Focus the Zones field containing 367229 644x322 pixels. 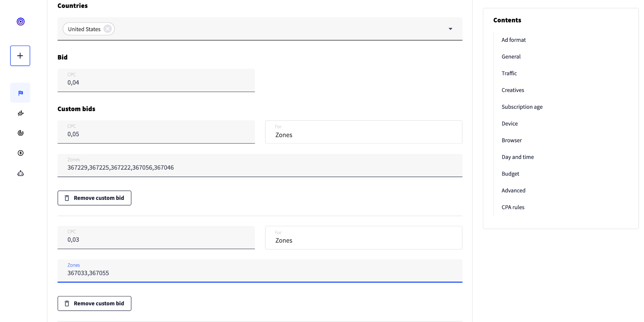(x=260, y=166)
